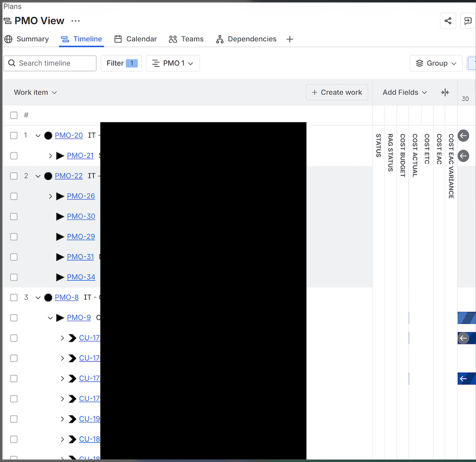Click the triangle icon next to PMO-30
476x462 pixels.
(x=60, y=216)
